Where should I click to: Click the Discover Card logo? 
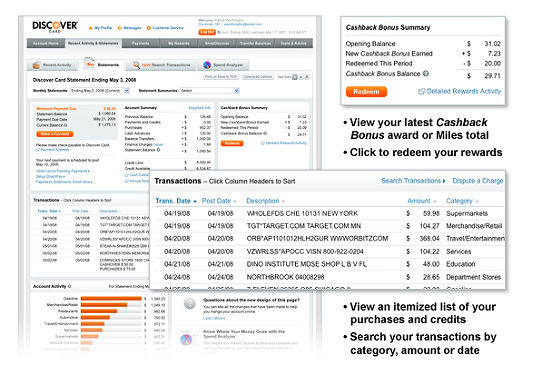point(55,27)
